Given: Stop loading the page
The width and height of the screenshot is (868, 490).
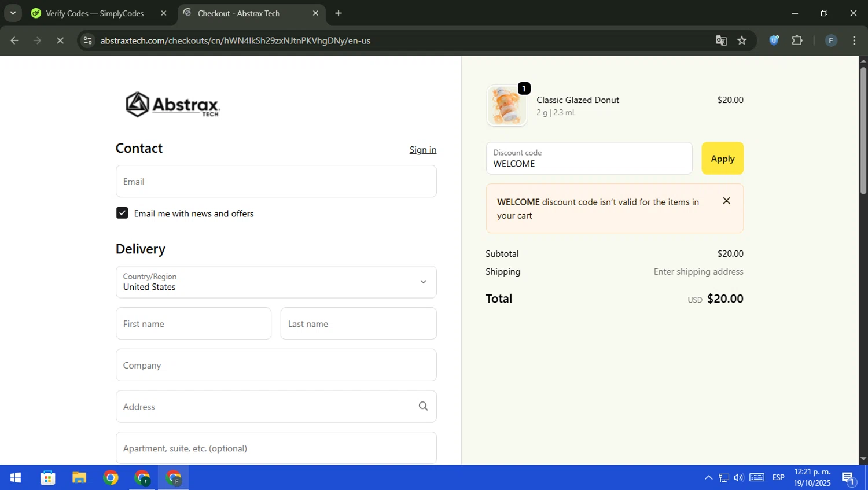Looking at the screenshot, I should pyautogui.click(x=60, y=40).
